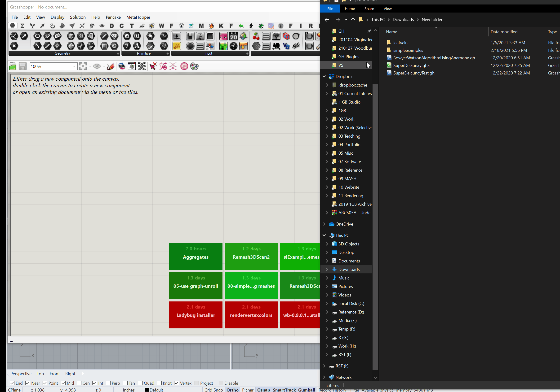Click the Integer '7' primitive icon

click(127, 46)
